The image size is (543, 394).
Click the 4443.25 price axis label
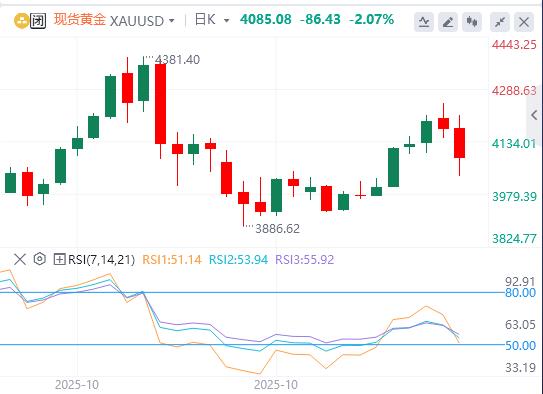[x=514, y=45]
